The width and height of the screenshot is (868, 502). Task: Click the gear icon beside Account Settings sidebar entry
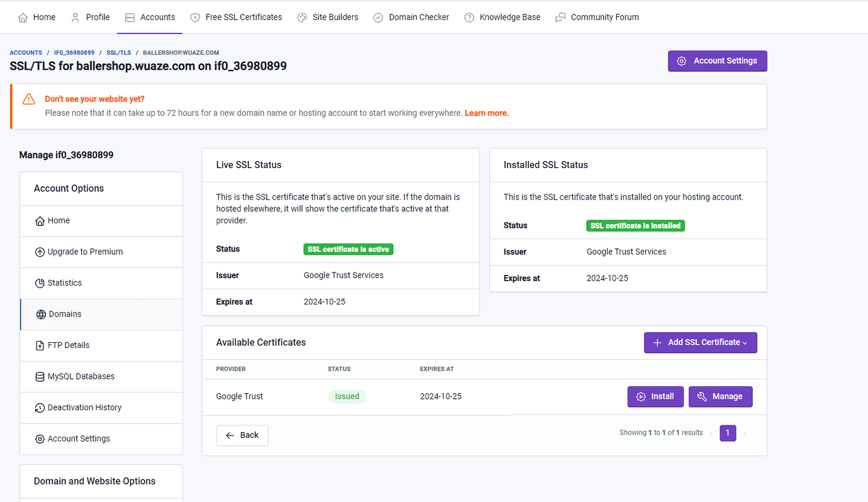point(40,438)
